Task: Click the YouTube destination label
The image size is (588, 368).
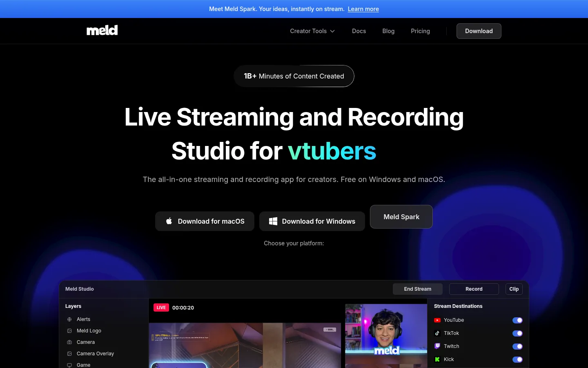Action: [x=454, y=320]
